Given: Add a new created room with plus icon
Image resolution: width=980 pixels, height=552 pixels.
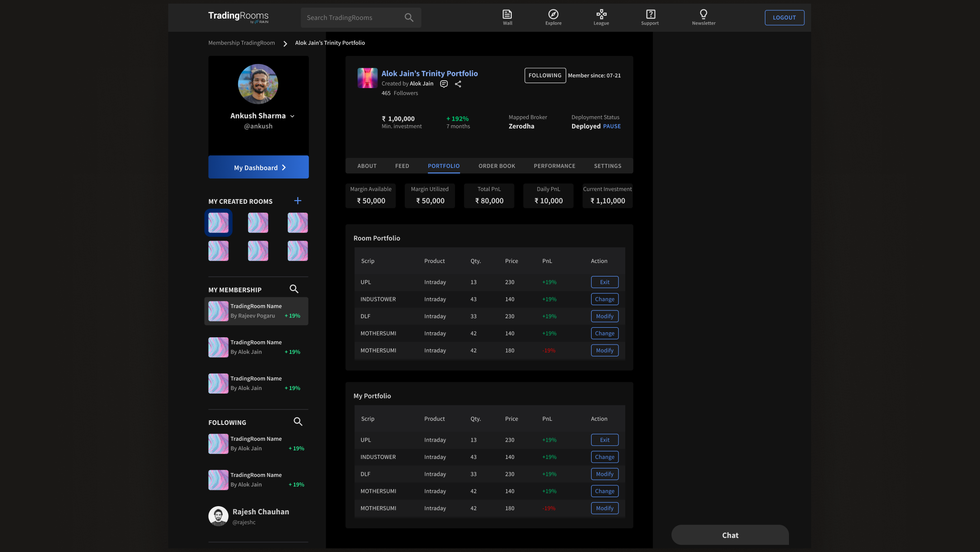Looking at the screenshot, I should pos(298,201).
